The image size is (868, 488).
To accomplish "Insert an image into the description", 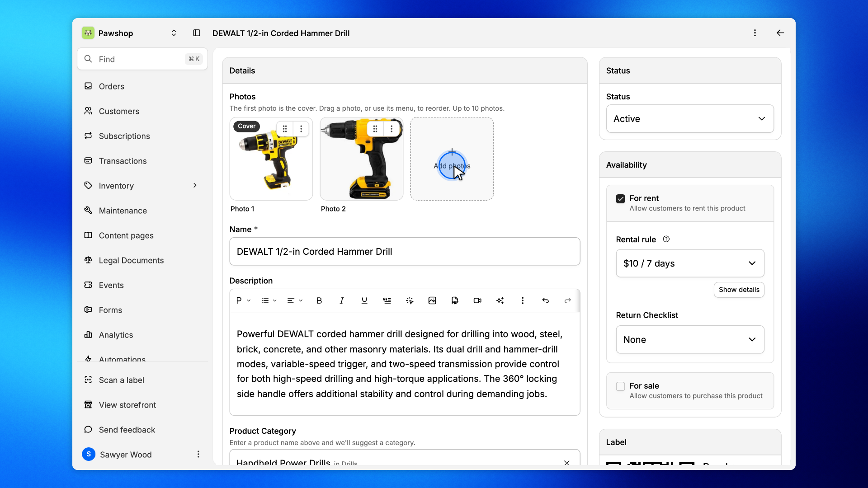I will 432,300.
